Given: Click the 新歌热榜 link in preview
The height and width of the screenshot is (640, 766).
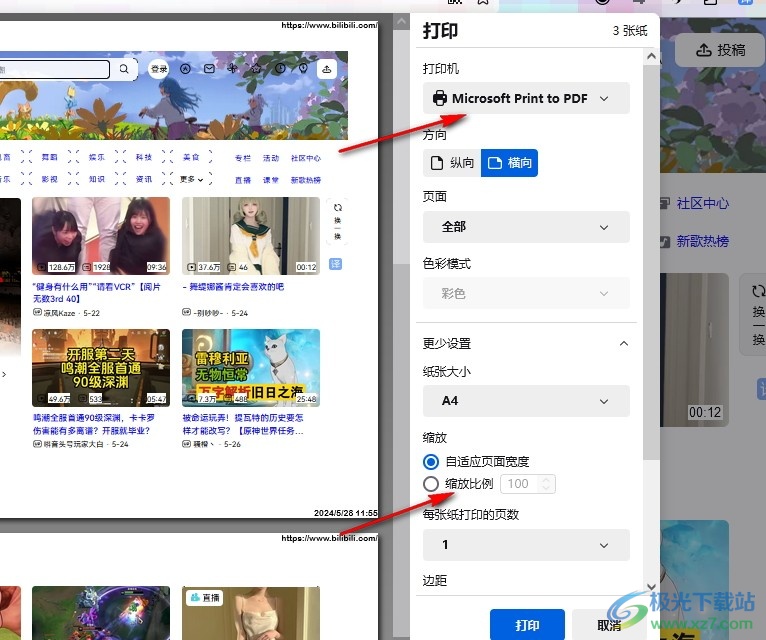Looking at the screenshot, I should coord(306,180).
